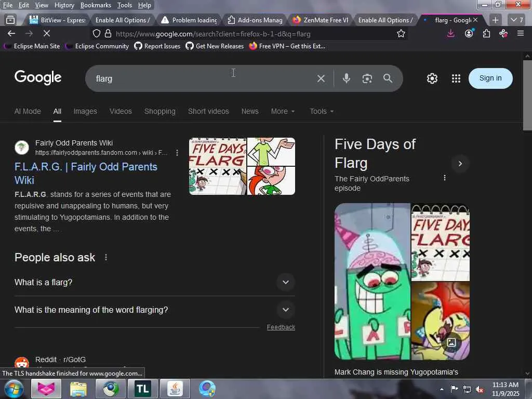Search by image with Lens icon
This screenshot has height=399, width=532.
click(367, 78)
